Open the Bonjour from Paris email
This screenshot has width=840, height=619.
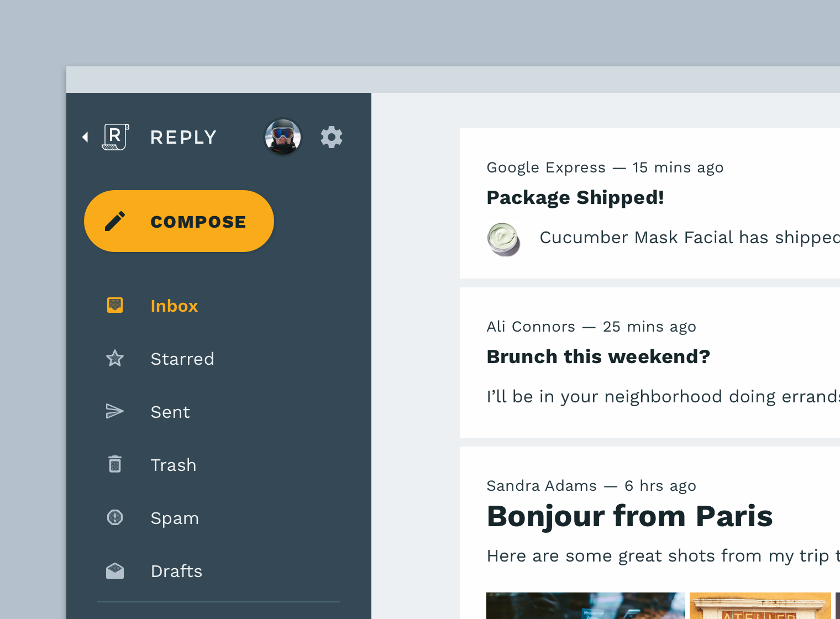coord(629,516)
